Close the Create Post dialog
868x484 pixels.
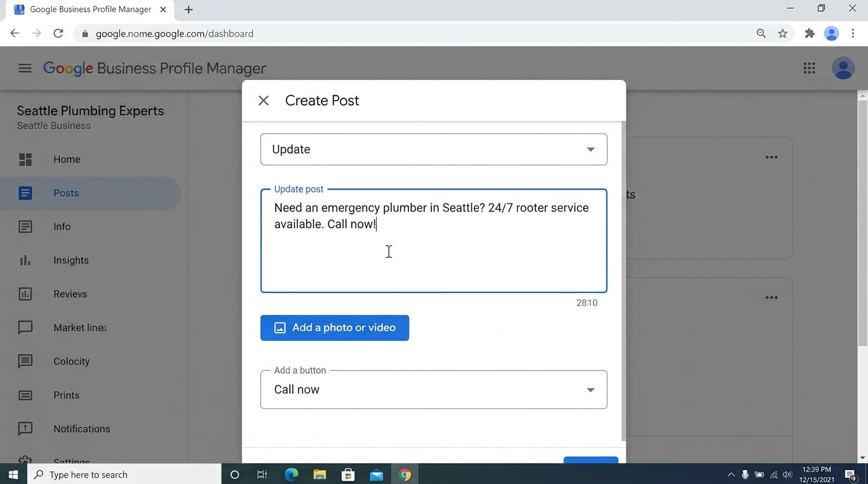(x=264, y=101)
